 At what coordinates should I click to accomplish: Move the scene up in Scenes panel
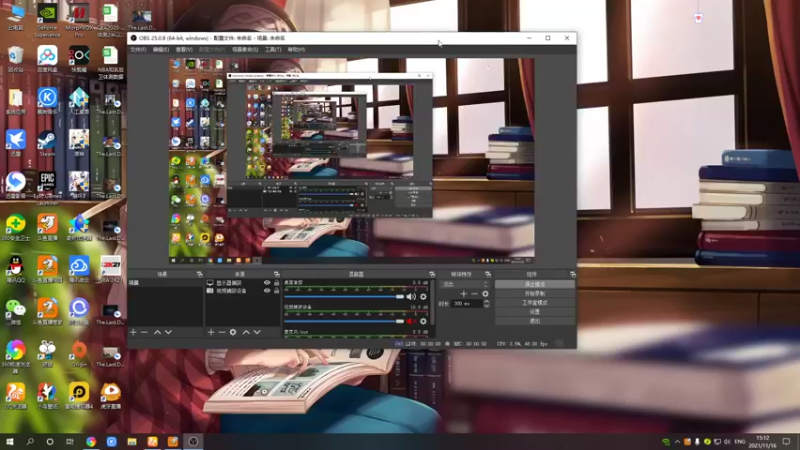coord(157,332)
